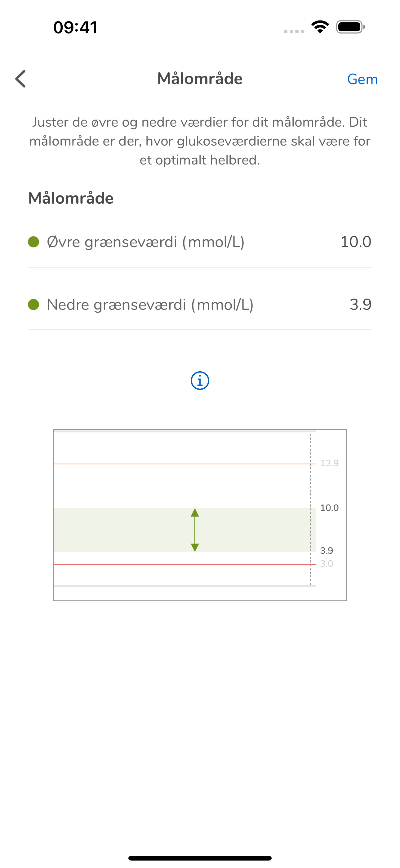Tap the home indicator bar
Image resolution: width=400 pixels, height=868 pixels.
click(200, 858)
